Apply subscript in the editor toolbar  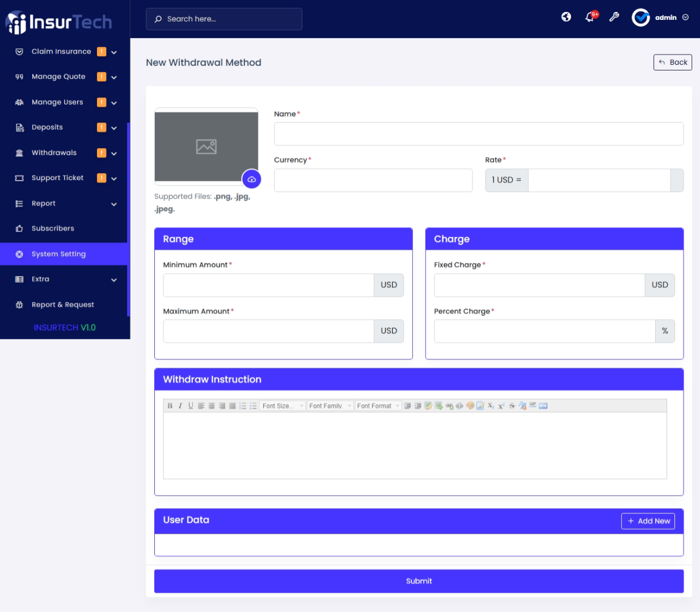click(x=491, y=406)
